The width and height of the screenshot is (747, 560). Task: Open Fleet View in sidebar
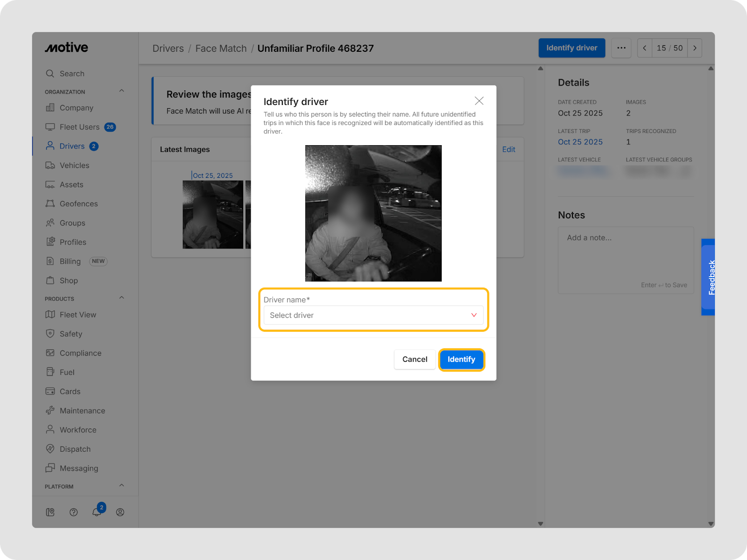pyautogui.click(x=78, y=315)
